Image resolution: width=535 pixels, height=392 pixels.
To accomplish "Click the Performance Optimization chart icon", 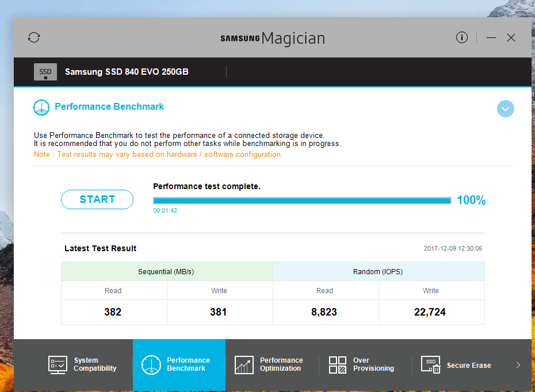I will coord(244,365).
